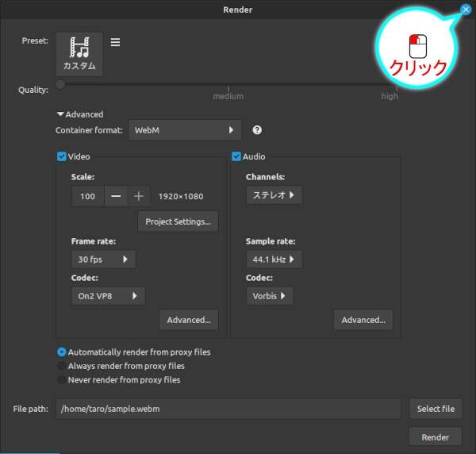Image resolution: width=476 pixels, height=454 pixels.
Task: Increase scale with the plus button
Action: (x=138, y=196)
